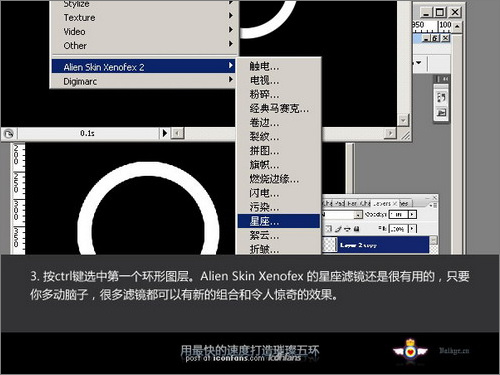Open the Layers panel options menu
Image resolution: width=500 pixels, height=375 pixels.
[x=434, y=206]
